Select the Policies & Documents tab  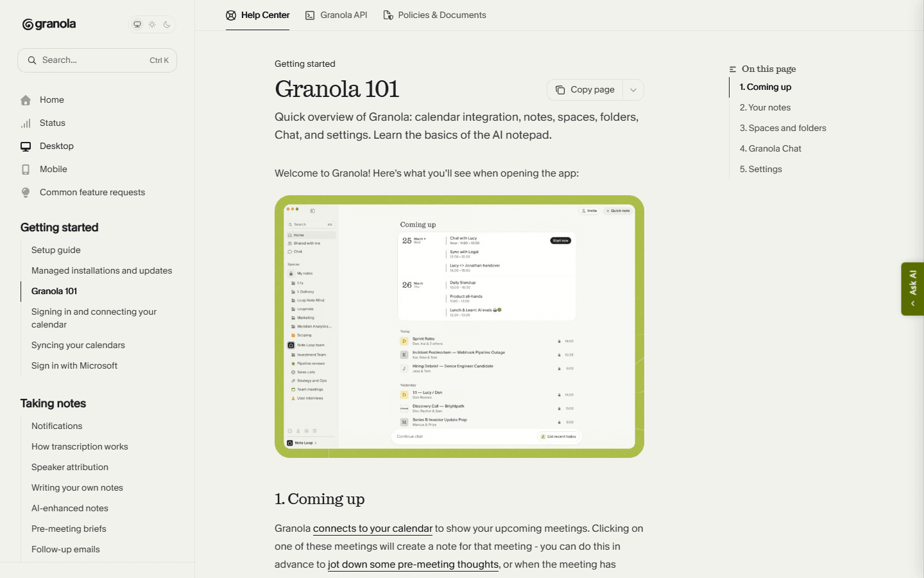(x=434, y=15)
